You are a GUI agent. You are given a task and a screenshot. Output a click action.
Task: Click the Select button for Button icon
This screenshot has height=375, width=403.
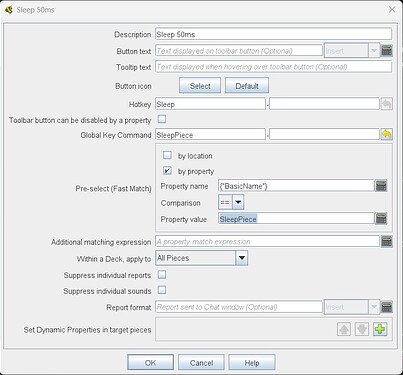(x=200, y=86)
